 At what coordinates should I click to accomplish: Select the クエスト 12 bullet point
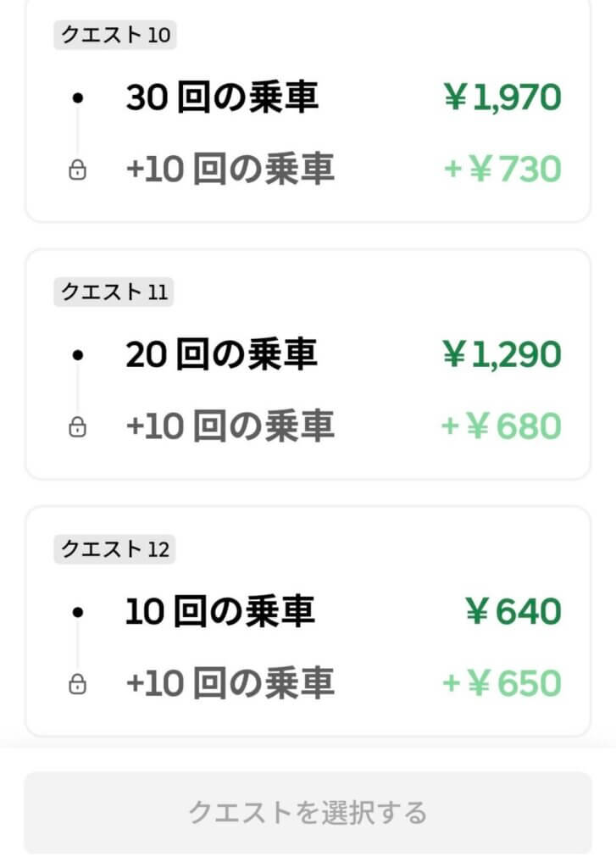[x=78, y=612]
